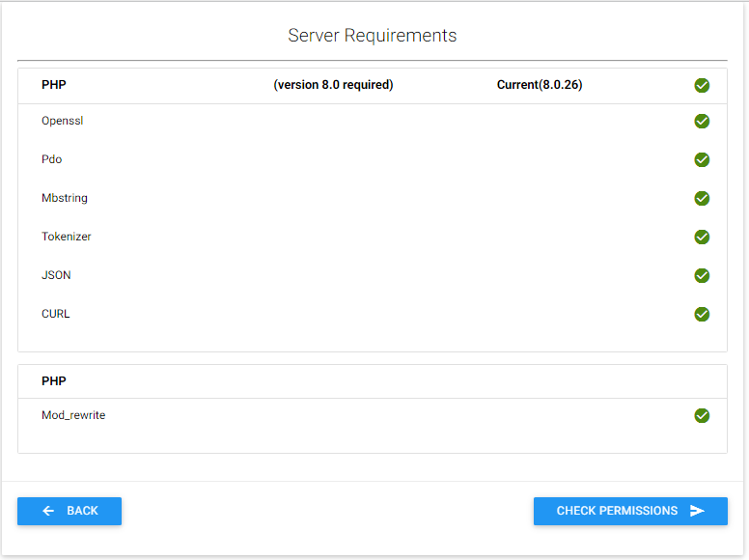Click the Server Requirements heading
Viewport: 749px width, 560px height.
click(x=373, y=36)
